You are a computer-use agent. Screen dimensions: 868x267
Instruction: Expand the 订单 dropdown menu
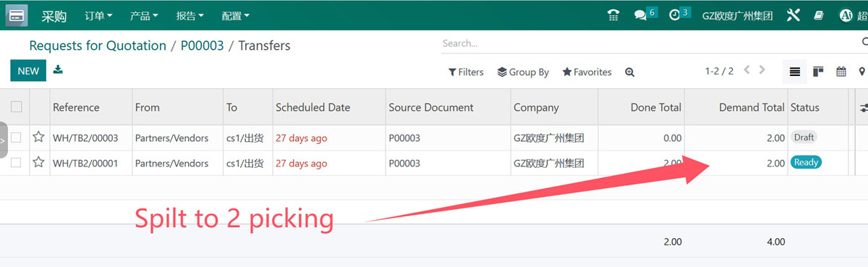[98, 15]
